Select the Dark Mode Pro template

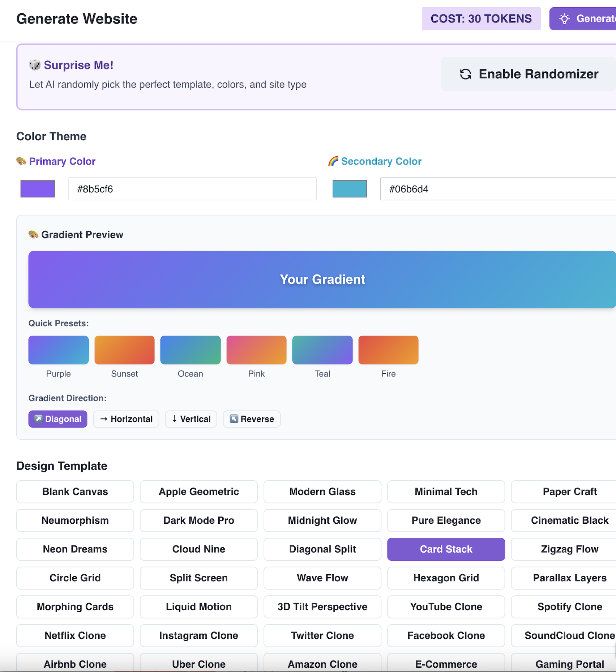pos(198,520)
